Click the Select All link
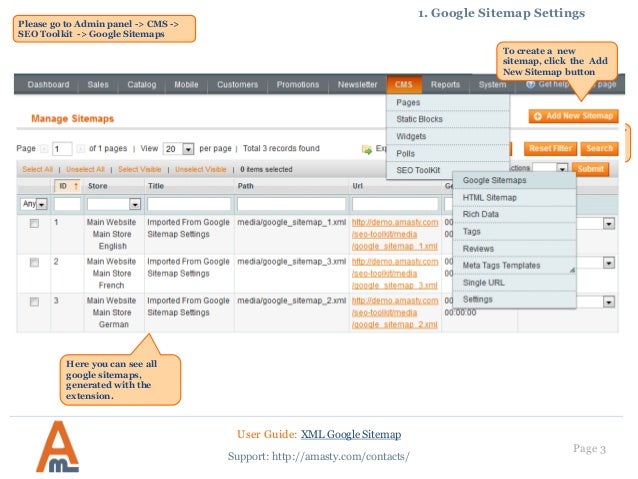This screenshot has width=638, height=479. coord(37,169)
